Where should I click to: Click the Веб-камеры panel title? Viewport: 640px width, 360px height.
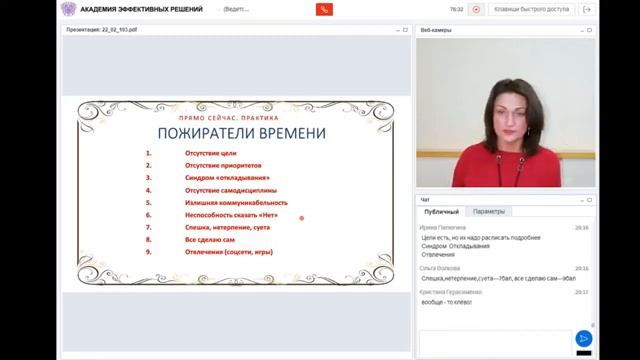[436, 30]
